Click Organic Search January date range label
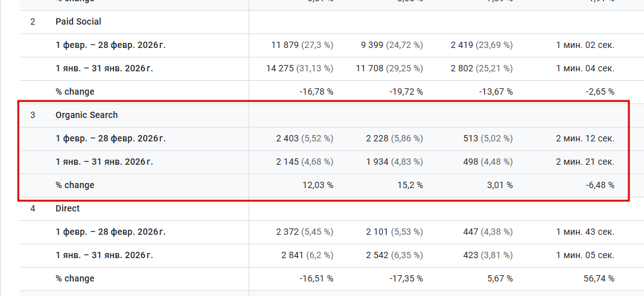The image size is (644, 296). click(x=104, y=162)
